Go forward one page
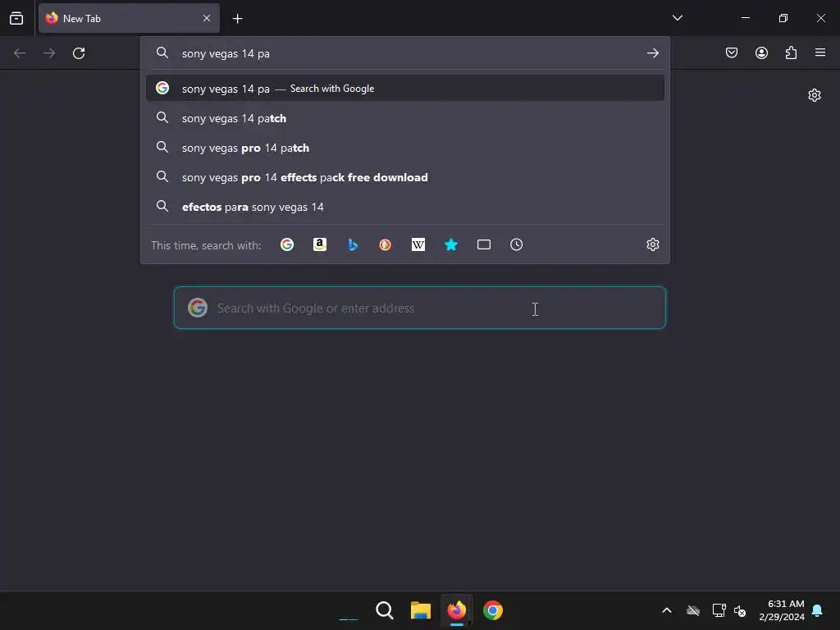Viewport: 840px width, 630px height. click(x=49, y=53)
